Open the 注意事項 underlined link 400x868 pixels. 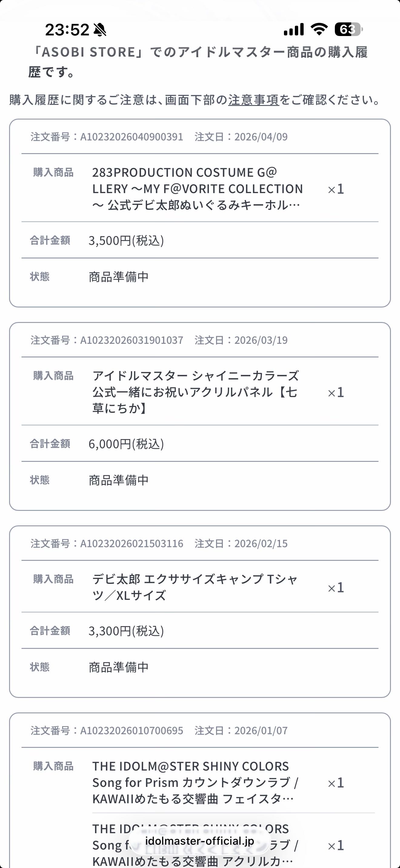click(254, 100)
